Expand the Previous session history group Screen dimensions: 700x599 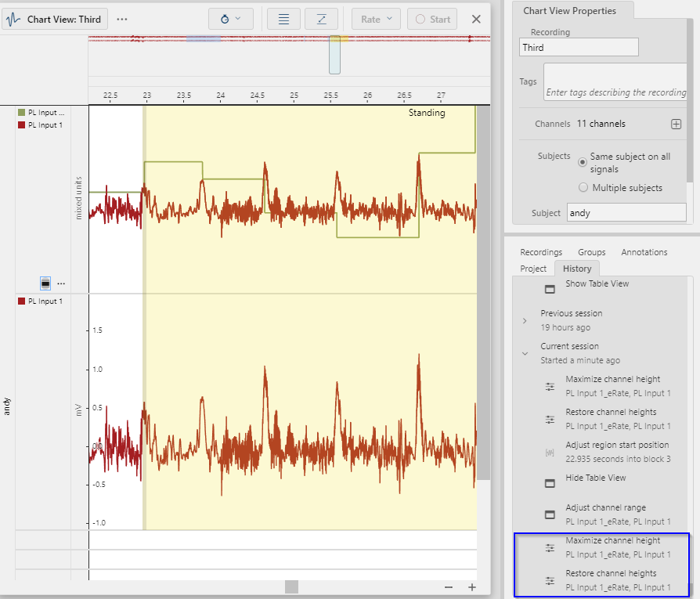(x=525, y=321)
